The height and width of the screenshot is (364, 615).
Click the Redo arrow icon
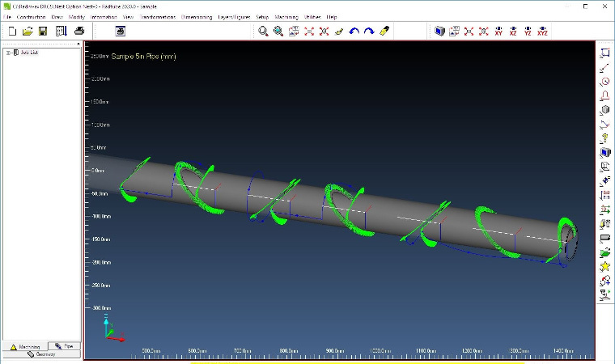(369, 31)
